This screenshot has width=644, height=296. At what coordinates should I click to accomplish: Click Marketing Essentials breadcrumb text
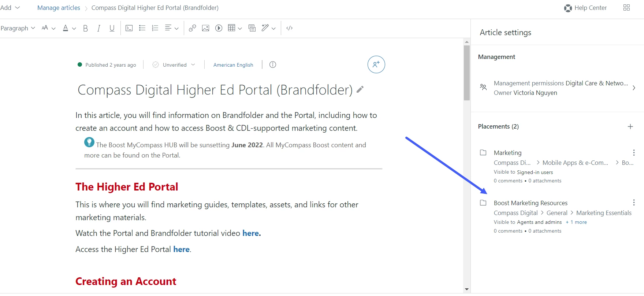(x=604, y=213)
